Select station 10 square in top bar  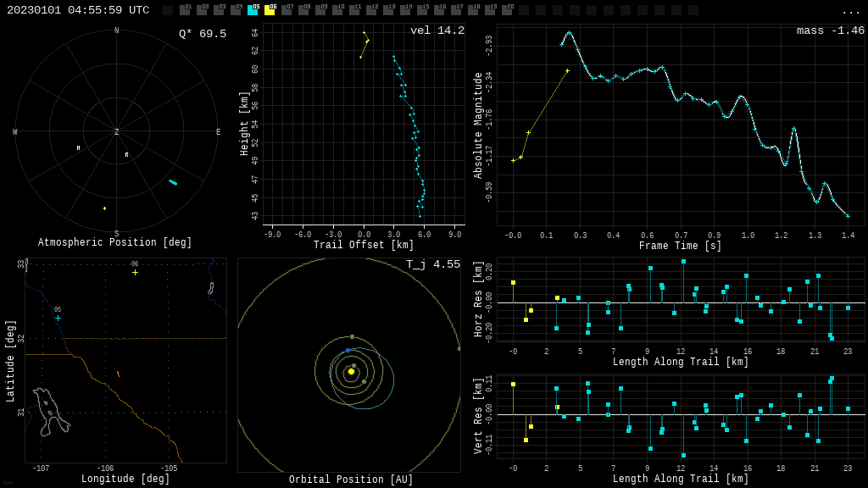coord(337,10)
